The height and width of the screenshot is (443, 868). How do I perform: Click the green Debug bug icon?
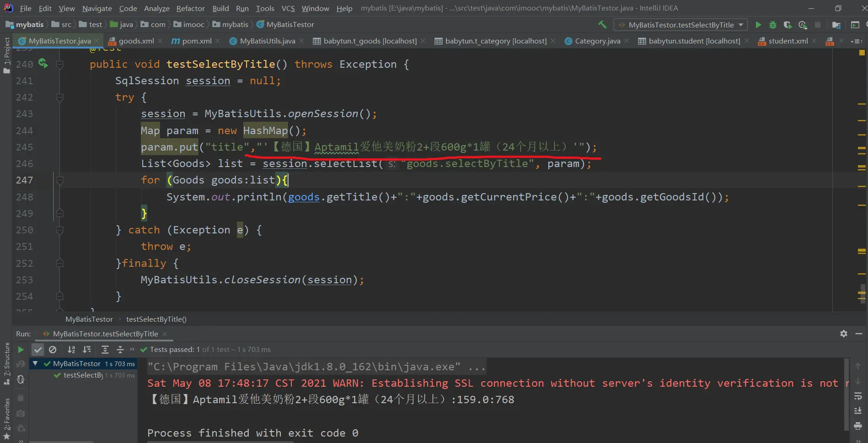(x=773, y=25)
